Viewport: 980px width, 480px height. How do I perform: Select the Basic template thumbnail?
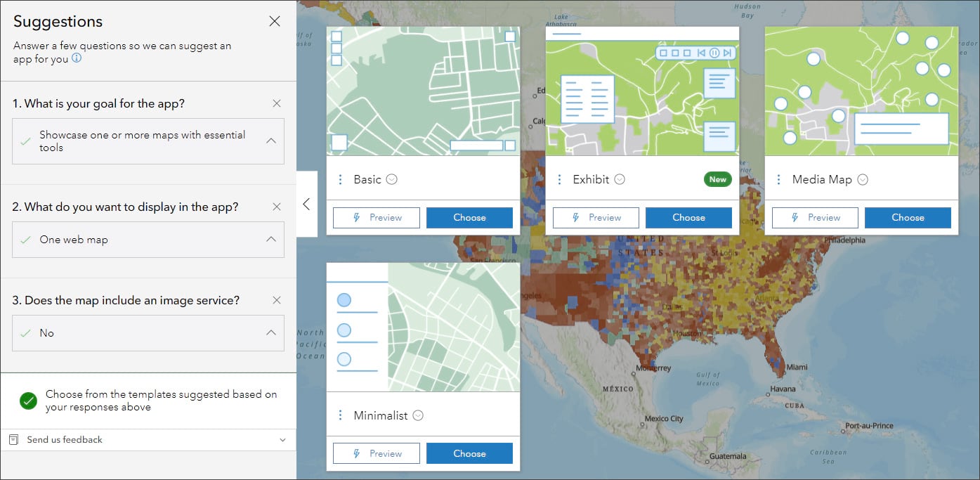click(423, 91)
